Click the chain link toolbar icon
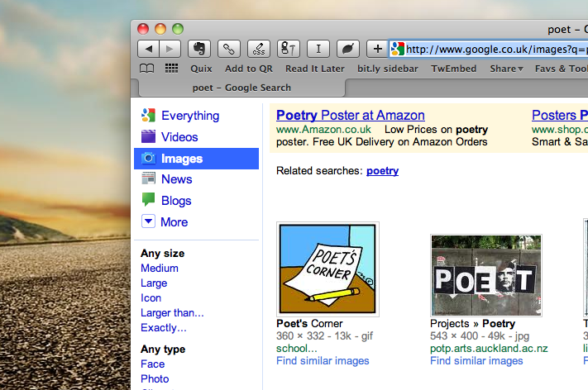The width and height of the screenshot is (588, 390). click(229, 49)
